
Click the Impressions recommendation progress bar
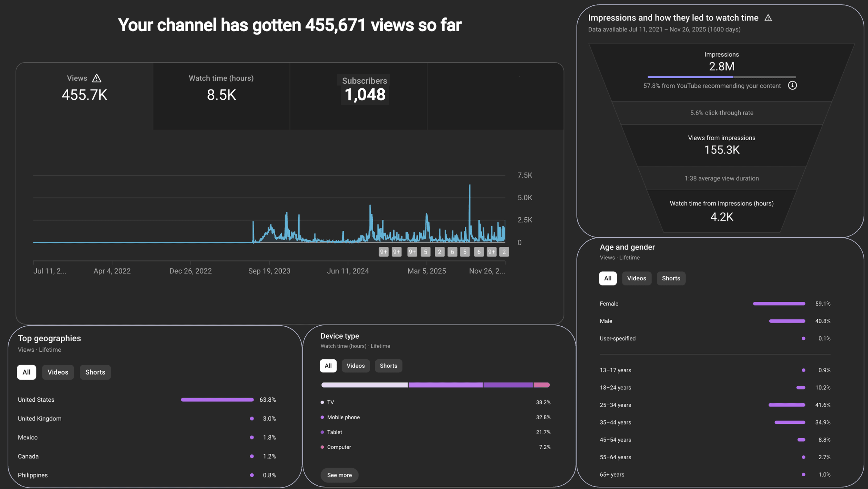[x=722, y=77]
